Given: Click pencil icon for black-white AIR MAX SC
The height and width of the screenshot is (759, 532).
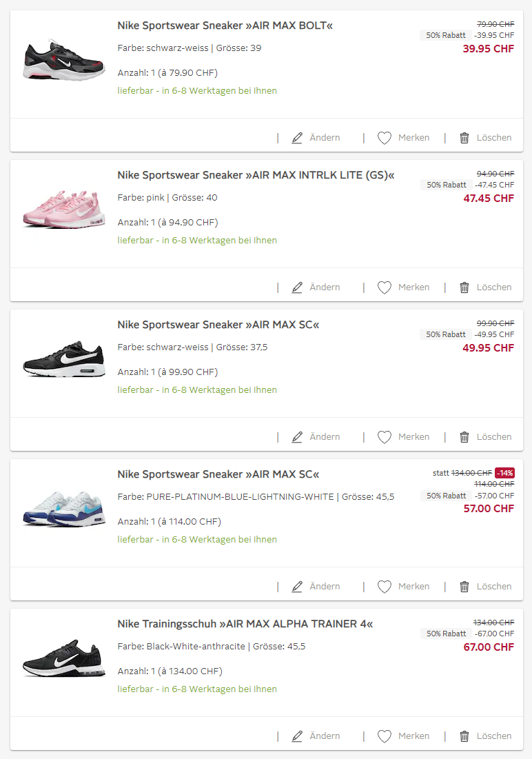Looking at the screenshot, I should point(297,437).
